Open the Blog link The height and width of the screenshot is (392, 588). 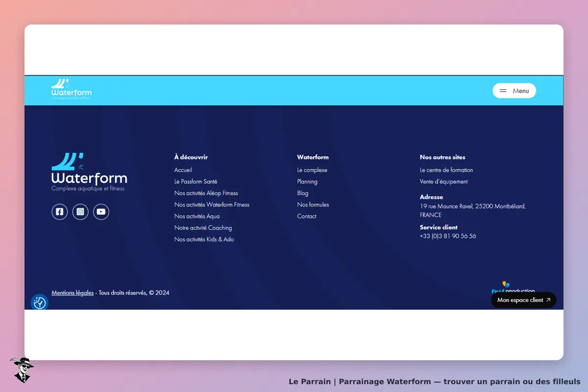303,193
